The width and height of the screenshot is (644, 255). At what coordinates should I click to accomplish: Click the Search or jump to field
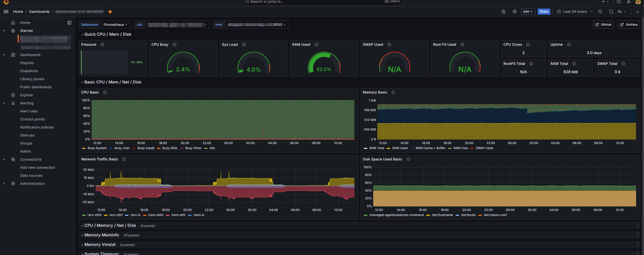[x=322, y=2]
